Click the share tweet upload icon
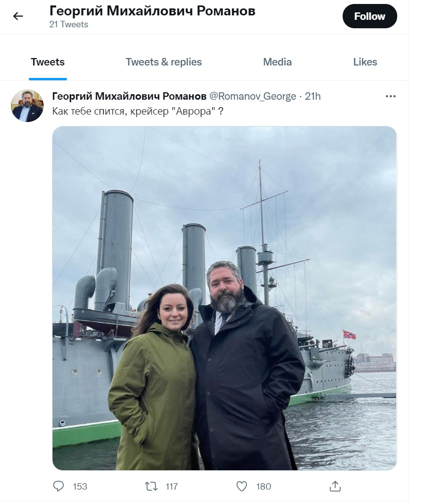The width and height of the screenshot is (421, 504). coord(335,486)
